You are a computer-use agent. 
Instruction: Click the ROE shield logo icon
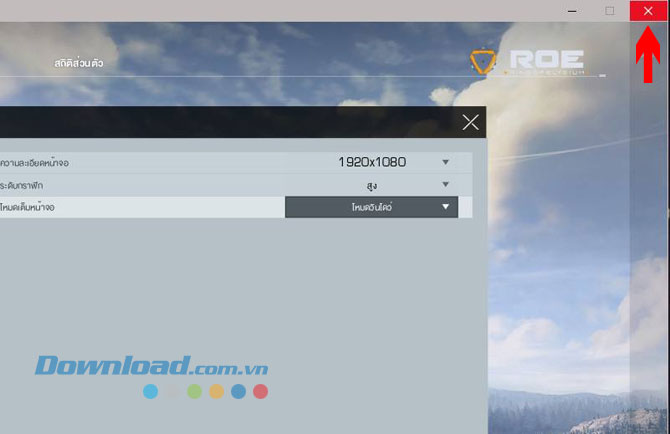483,61
